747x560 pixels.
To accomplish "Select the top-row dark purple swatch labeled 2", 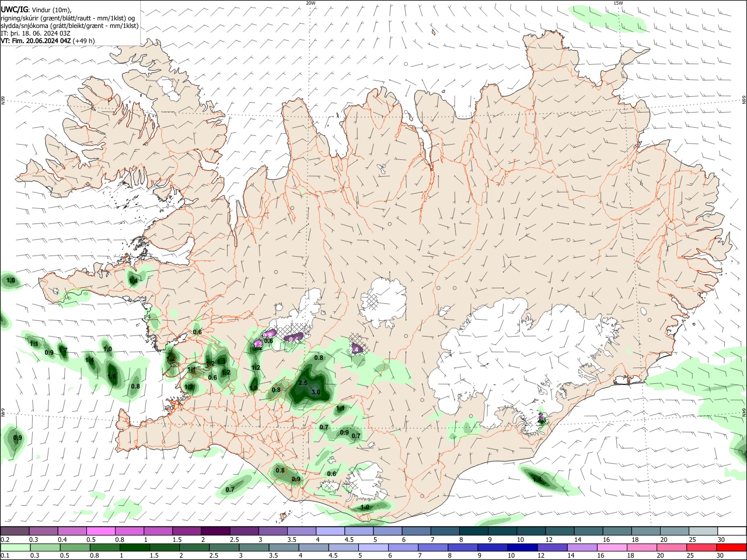I will coord(215,531).
